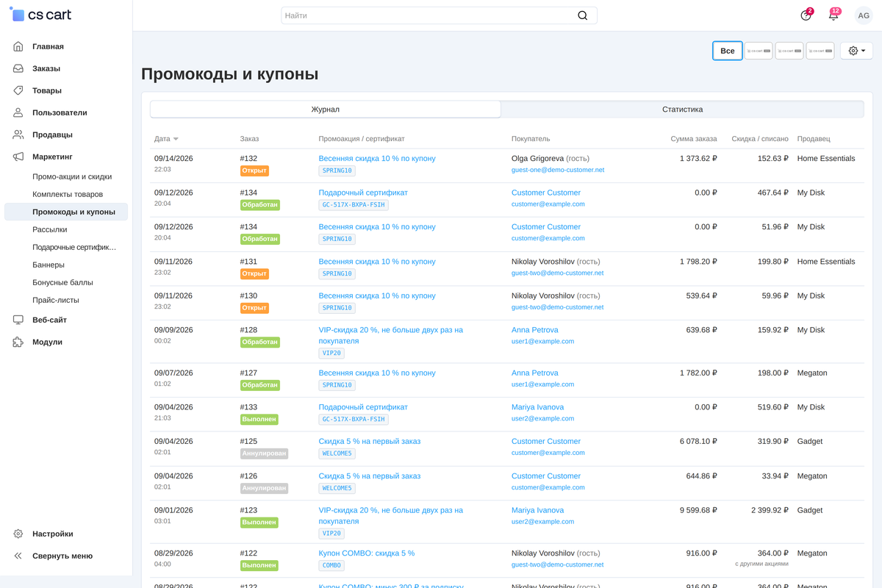Click into the Найти search field
Screen dimensions: 882x588
(440, 15)
